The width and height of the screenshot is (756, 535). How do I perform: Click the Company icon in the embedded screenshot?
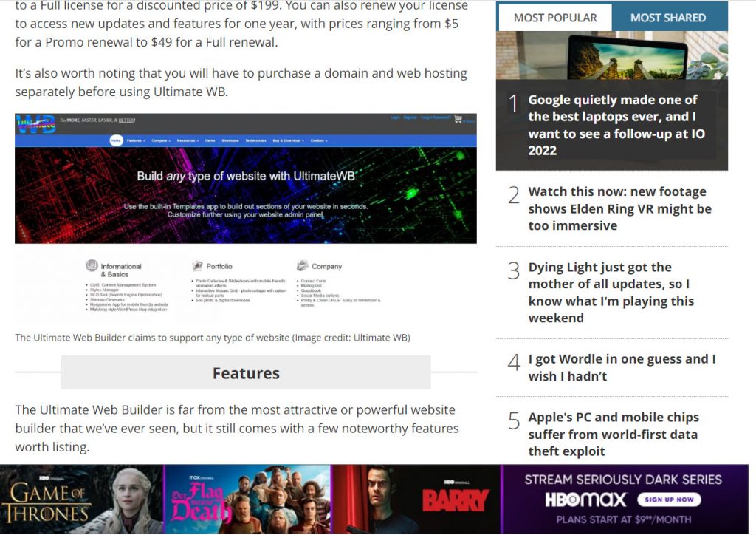[303, 266]
